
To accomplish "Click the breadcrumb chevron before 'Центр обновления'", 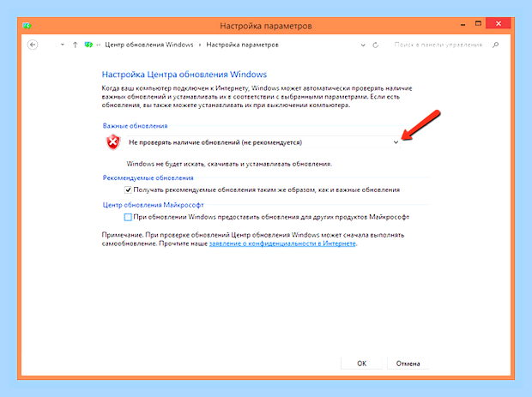I will [x=99, y=45].
